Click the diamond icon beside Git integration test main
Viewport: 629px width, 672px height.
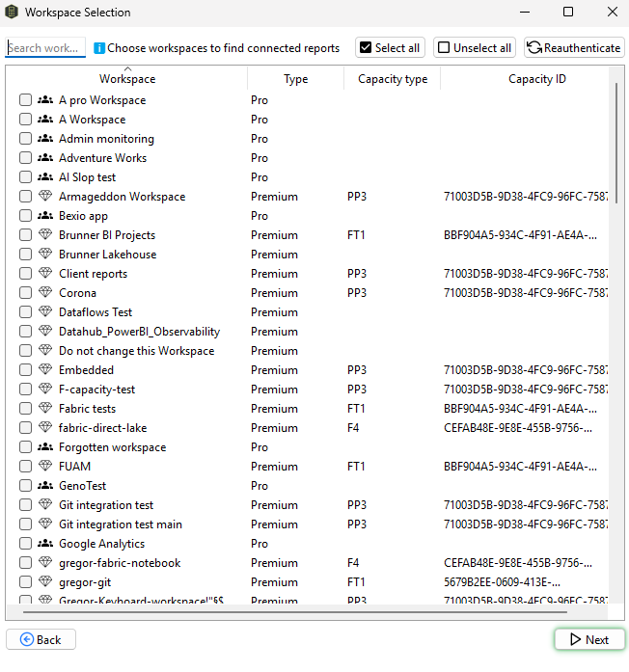pyautogui.click(x=45, y=524)
